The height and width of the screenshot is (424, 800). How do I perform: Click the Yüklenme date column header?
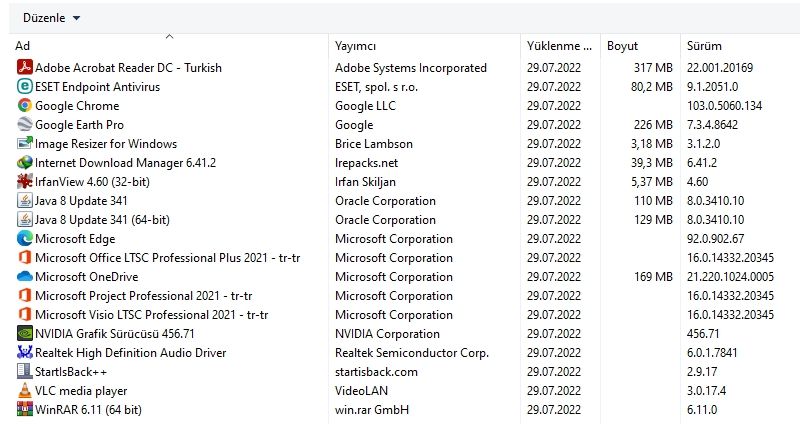559,46
